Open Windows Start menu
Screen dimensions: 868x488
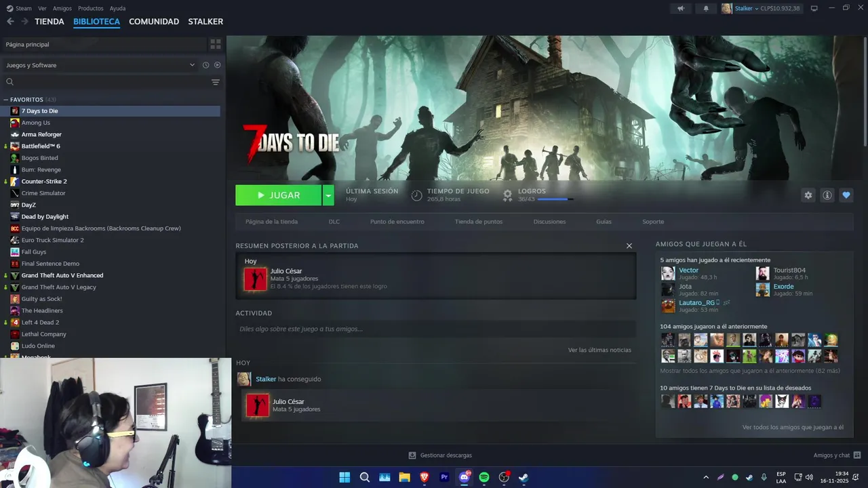coord(344,477)
